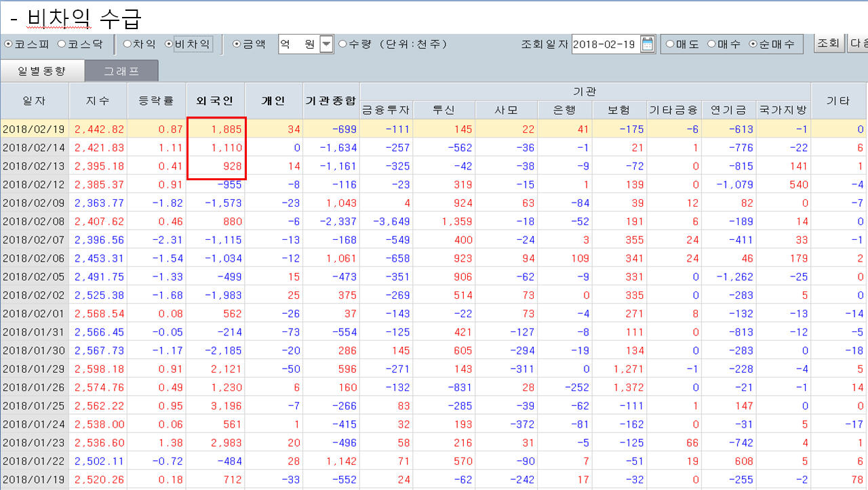
Task: Click the 기관종합 column header
Action: point(330,101)
